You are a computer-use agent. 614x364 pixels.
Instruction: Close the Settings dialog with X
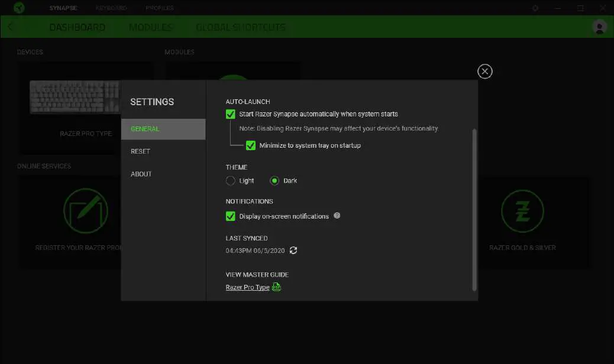pos(484,71)
